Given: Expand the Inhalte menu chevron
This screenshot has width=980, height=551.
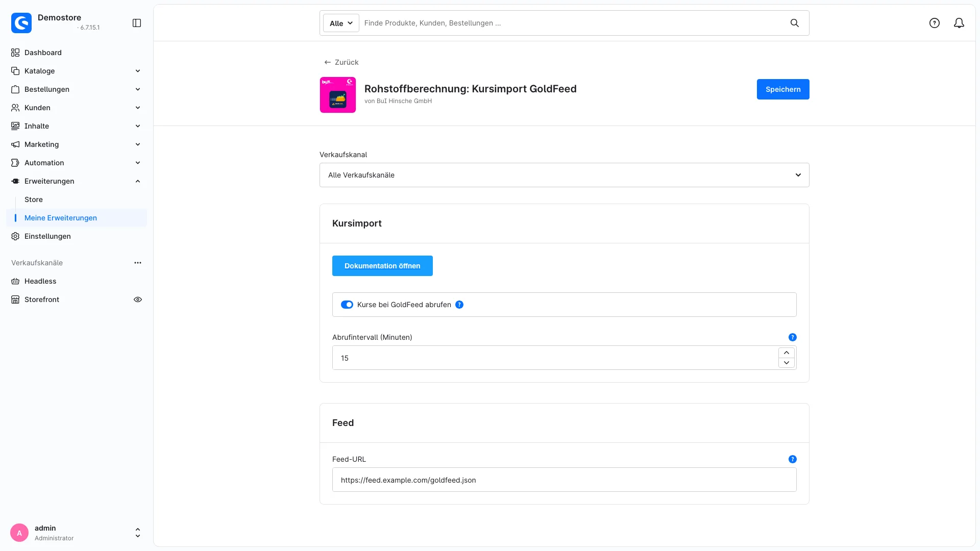Looking at the screenshot, I should 138,126.
